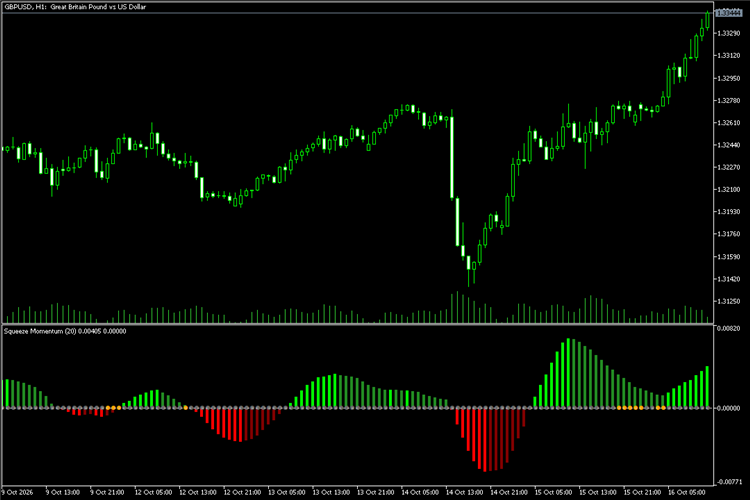Click the GBPUSD, H1 chart title text
Screen dimensions: 750x500
[75, 7]
